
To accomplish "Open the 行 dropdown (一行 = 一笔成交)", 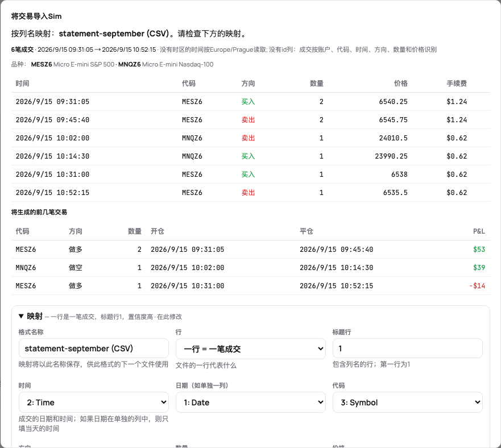I will (x=250, y=349).
